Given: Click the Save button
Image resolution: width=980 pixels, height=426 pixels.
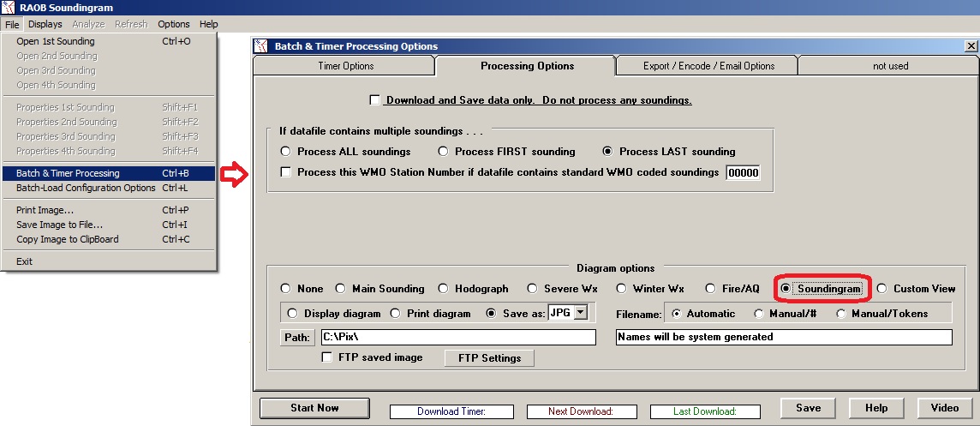Looking at the screenshot, I should pos(808,408).
